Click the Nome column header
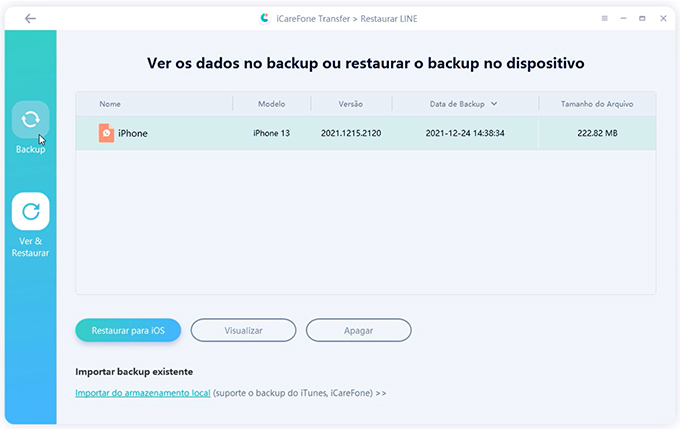Screen dimensions: 680x429 [x=110, y=104]
